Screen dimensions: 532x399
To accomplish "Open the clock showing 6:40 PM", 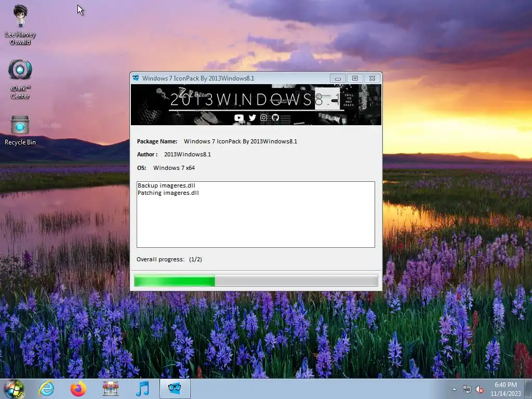I will [506, 389].
